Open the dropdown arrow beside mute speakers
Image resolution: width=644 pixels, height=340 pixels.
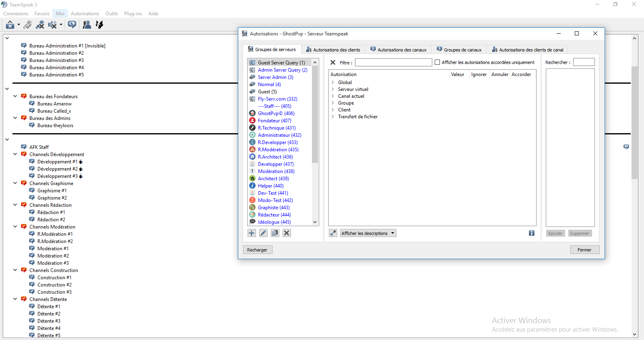(61, 25)
